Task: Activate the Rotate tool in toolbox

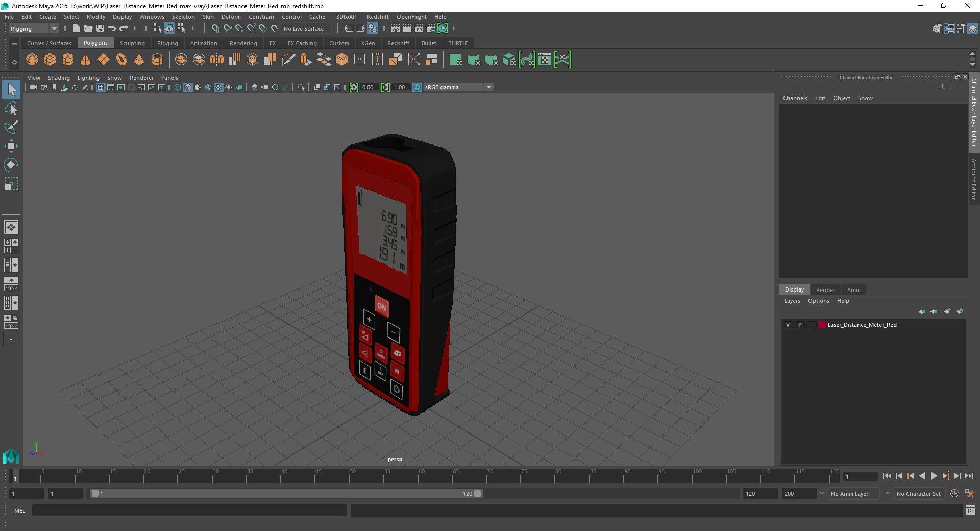Action: 11,164
